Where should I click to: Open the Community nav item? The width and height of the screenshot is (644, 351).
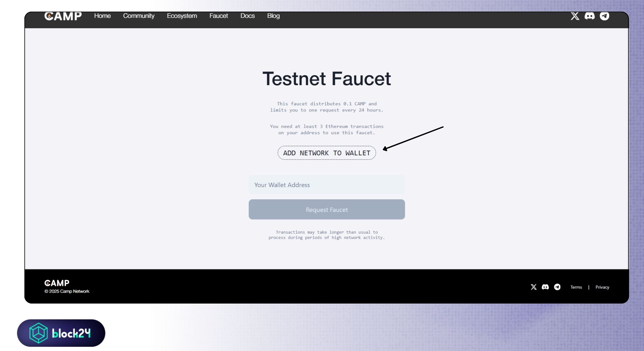pos(139,16)
